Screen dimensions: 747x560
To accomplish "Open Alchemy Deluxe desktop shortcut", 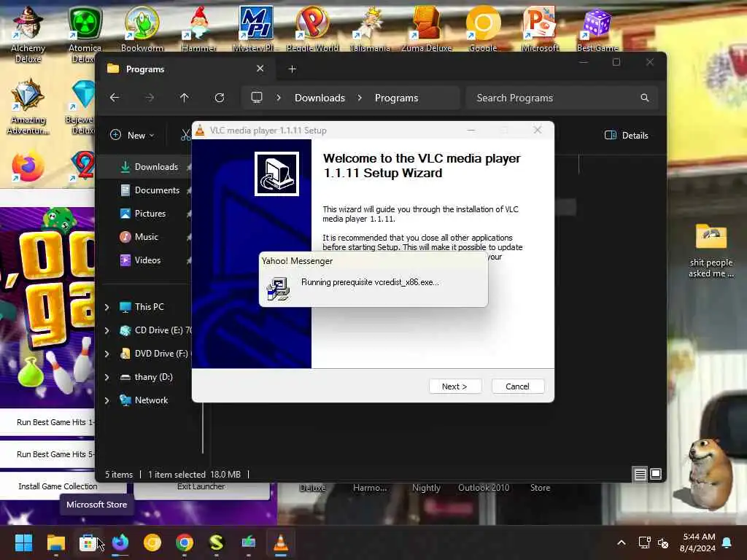I will pos(28,34).
